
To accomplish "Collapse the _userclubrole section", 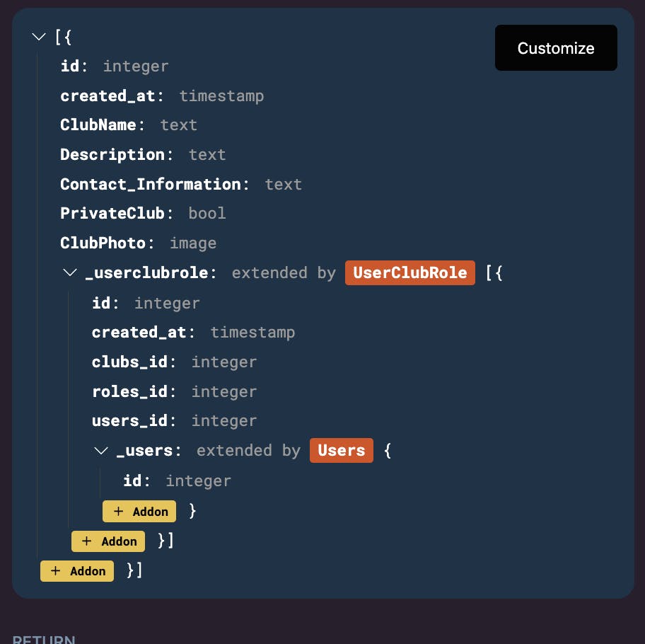I will point(70,272).
